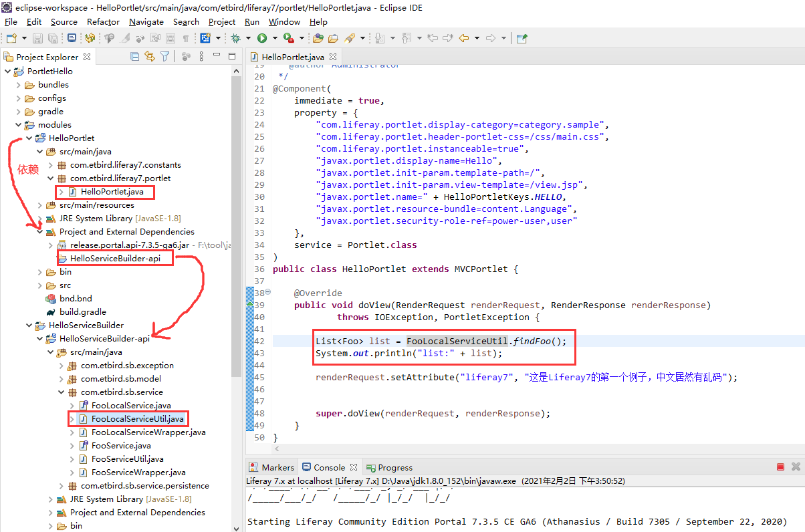Open the Refactor menu
This screenshot has height=532, width=805.
[104, 21]
